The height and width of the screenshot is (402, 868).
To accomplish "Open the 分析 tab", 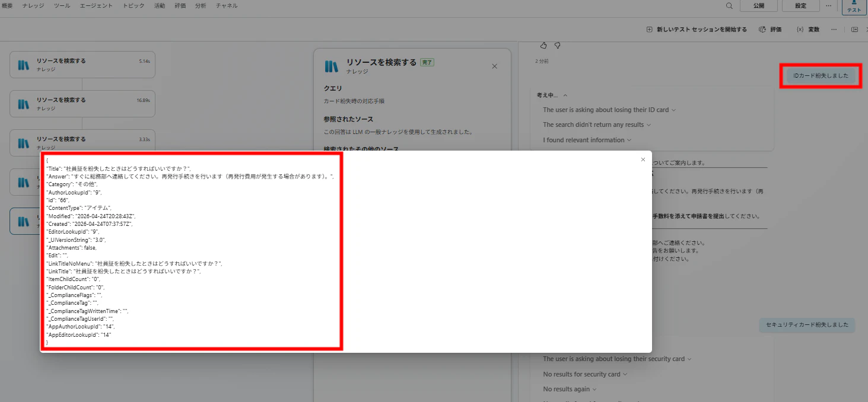I will point(201,5).
